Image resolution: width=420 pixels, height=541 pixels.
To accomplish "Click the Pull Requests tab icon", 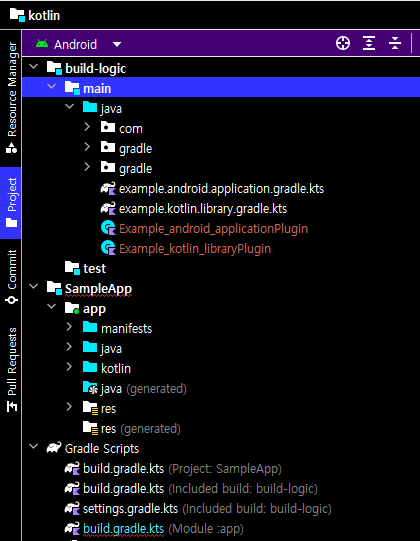I will click(12, 406).
